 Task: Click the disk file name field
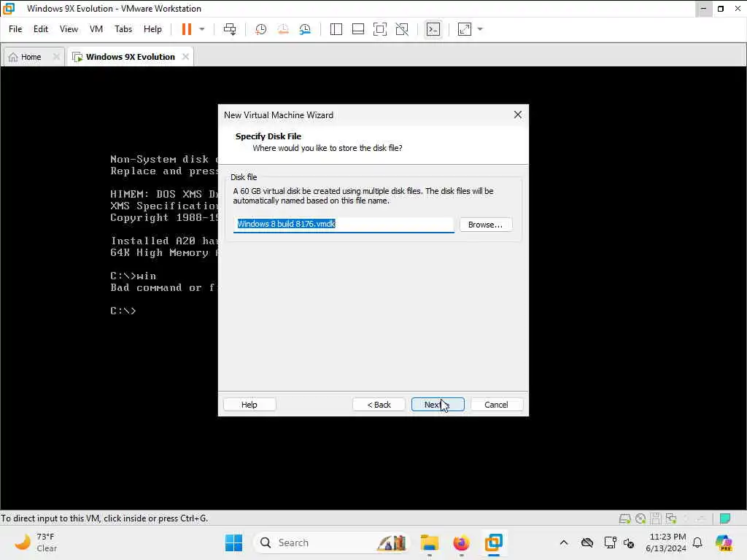tap(344, 225)
